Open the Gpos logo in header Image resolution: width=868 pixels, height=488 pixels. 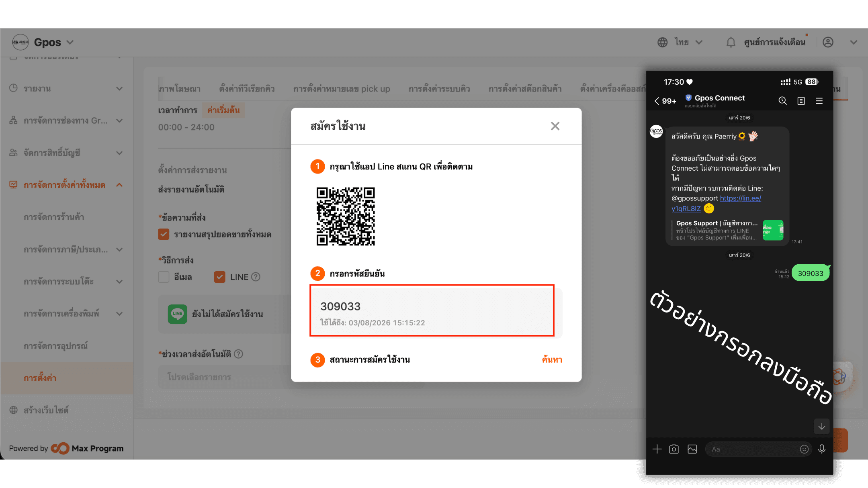pos(20,42)
